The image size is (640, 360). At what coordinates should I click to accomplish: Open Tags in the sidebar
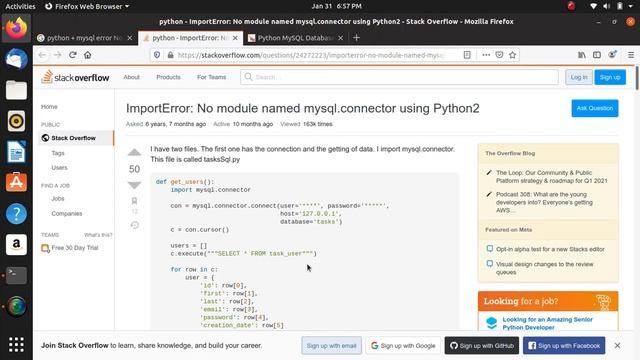[58, 153]
